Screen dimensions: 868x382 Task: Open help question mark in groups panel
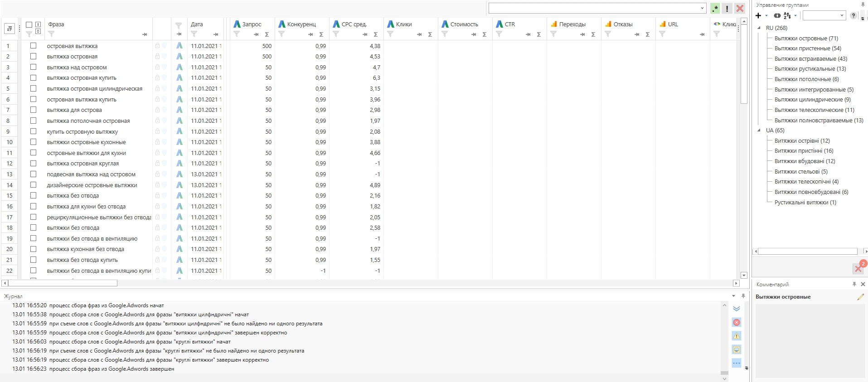click(x=853, y=16)
